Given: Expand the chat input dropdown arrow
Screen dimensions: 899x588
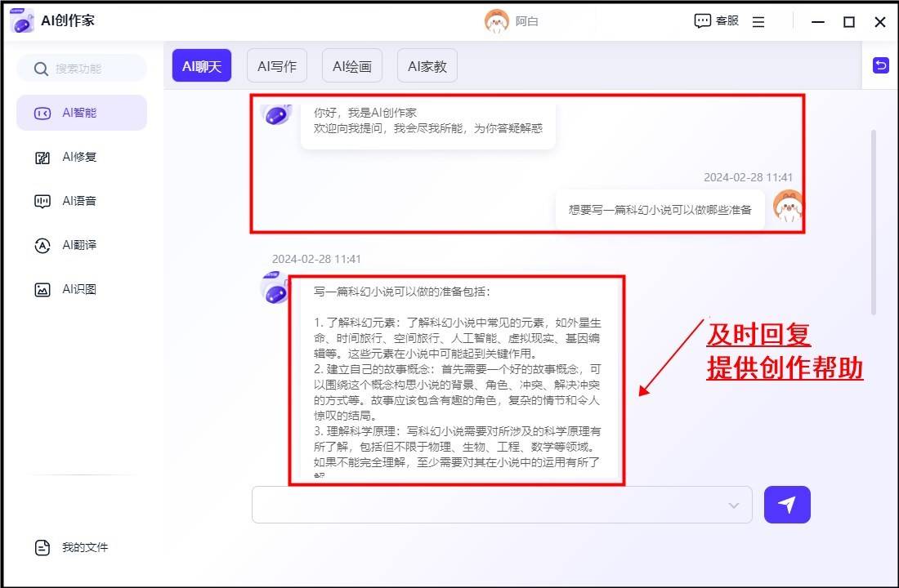Looking at the screenshot, I should pos(733,506).
